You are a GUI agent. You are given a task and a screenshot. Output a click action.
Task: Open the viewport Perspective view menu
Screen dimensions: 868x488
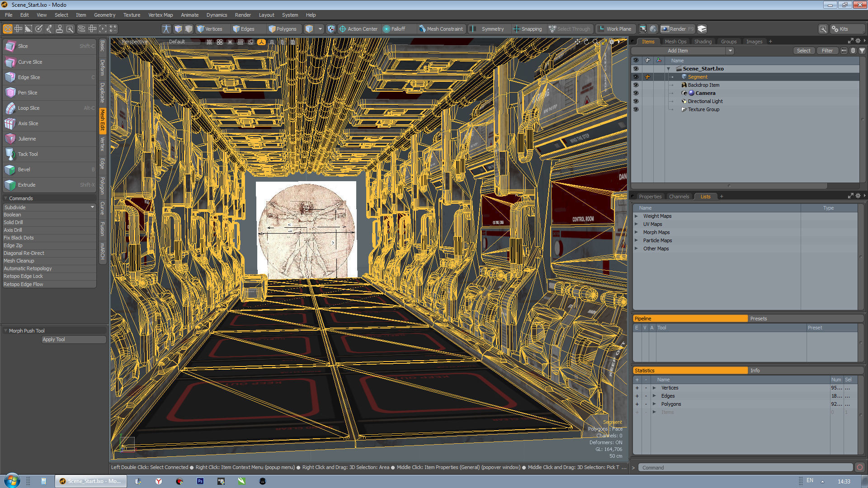(x=134, y=42)
